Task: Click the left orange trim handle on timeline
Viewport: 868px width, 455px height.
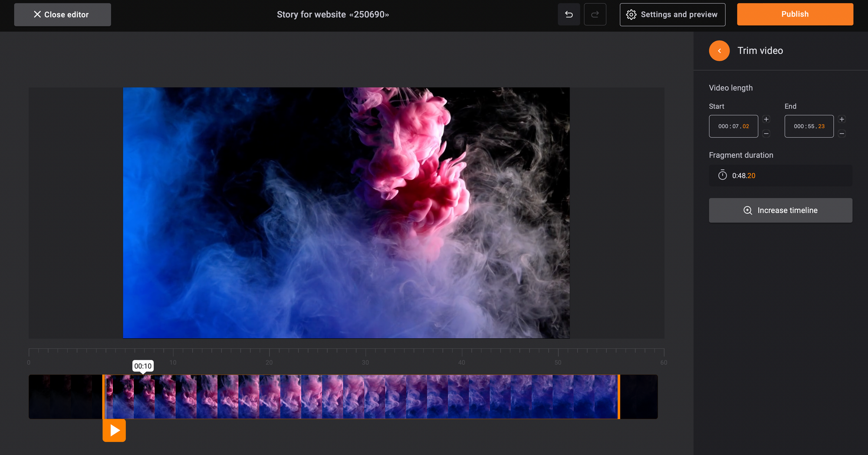Action: pyautogui.click(x=104, y=396)
